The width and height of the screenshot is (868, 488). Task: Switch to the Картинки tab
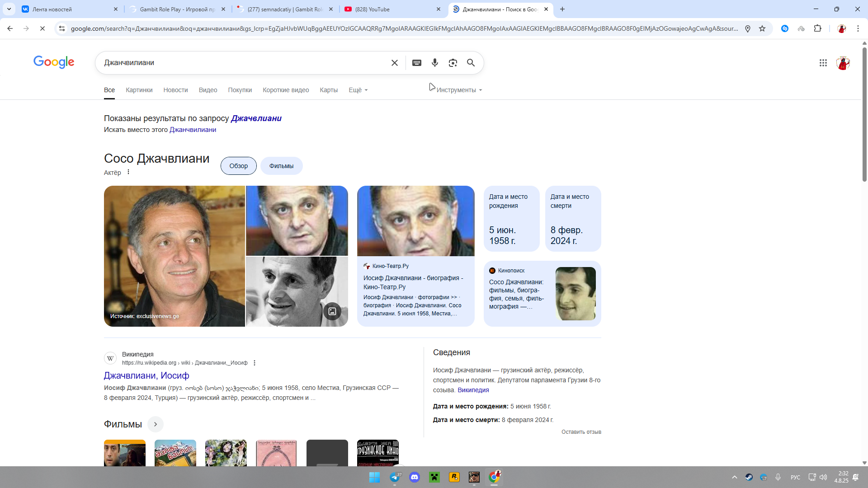click(x=139, y=90)
